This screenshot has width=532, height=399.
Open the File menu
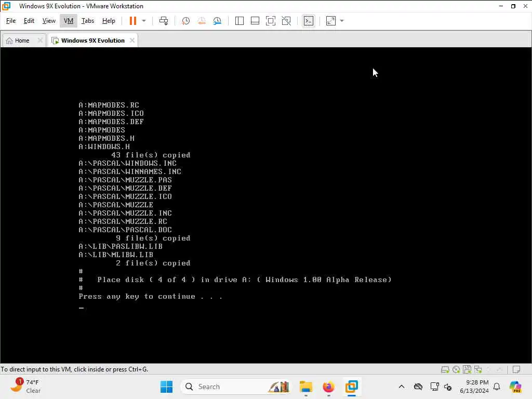[x=11, y=21]
